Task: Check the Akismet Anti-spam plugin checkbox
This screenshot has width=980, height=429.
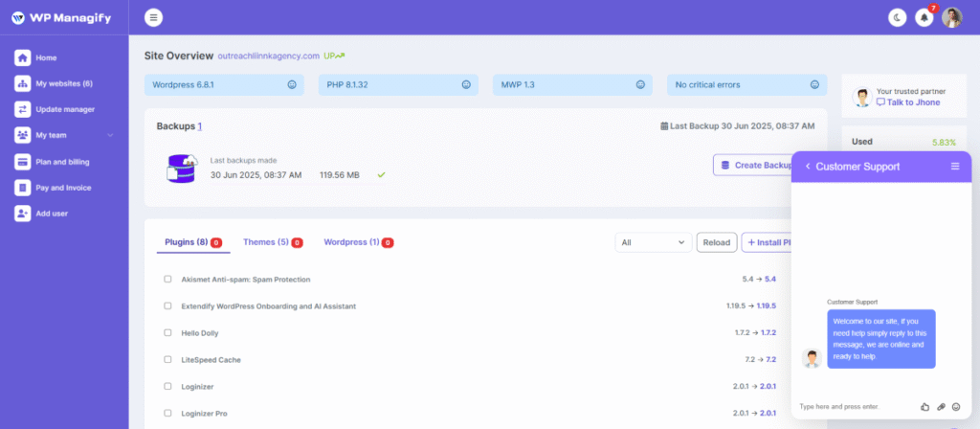Action: pos(167,279)
